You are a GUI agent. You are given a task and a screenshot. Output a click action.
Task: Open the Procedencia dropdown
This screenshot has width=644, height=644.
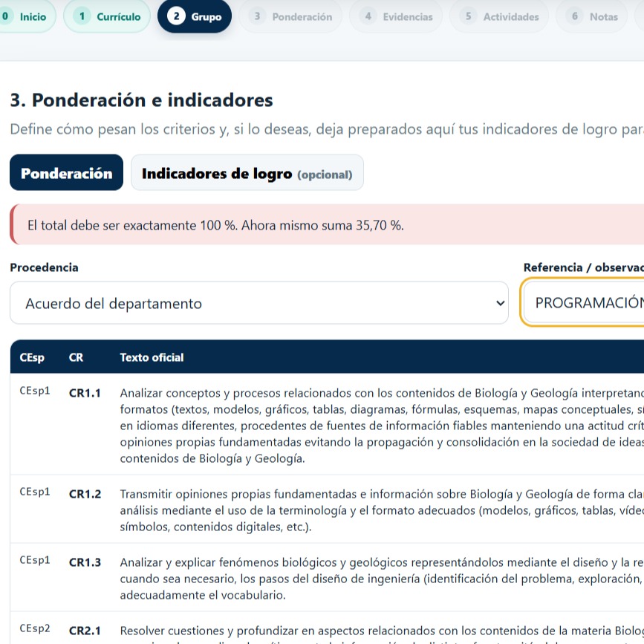click(x=259, y=303)
